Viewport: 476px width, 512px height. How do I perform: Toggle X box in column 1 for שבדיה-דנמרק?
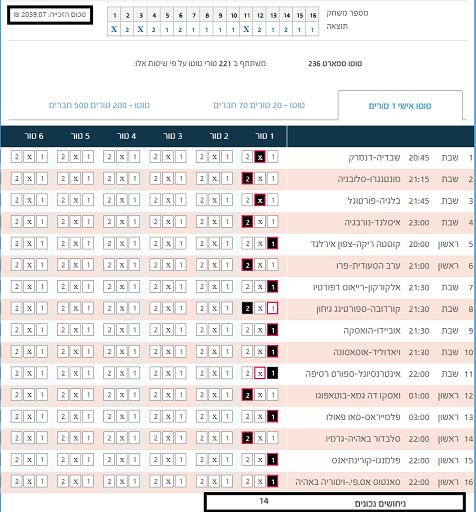260,157
